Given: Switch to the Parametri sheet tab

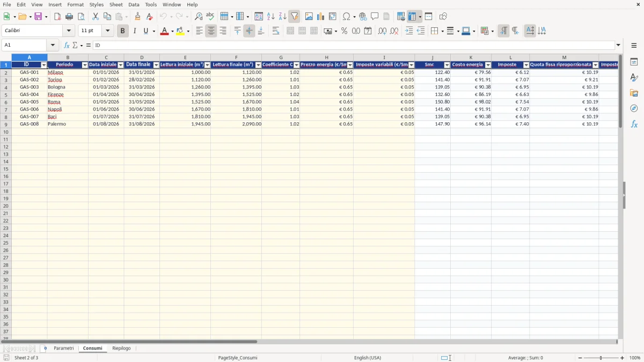Looking at the screenshot, I should click(64, 349).
